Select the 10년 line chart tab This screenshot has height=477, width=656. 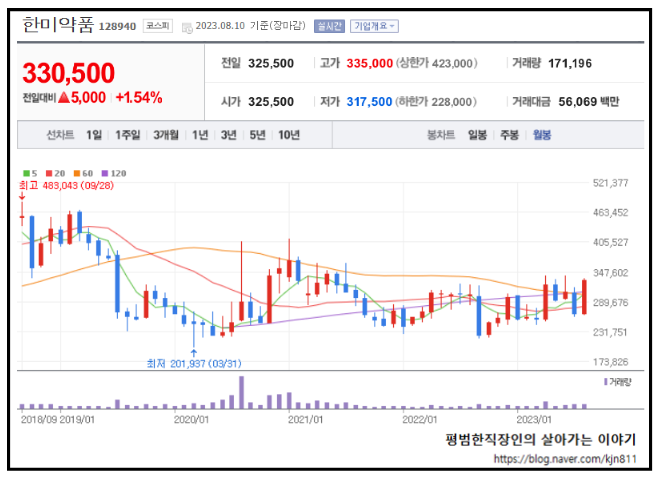coord(289,135)
